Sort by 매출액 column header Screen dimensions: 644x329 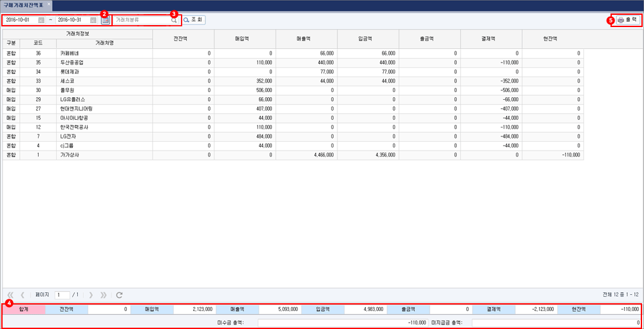tap(307, 38)
